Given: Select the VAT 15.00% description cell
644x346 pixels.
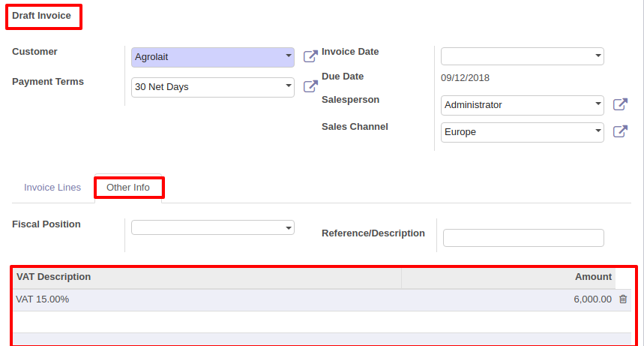Looking at the screenshot, I should pyautogui.click(x=42, y=299).
